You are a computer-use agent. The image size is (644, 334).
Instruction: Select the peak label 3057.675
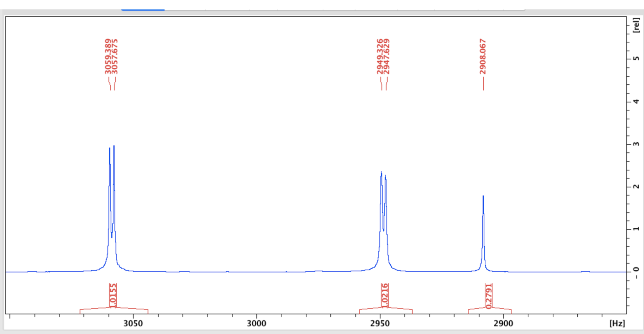tap(114, 56)
